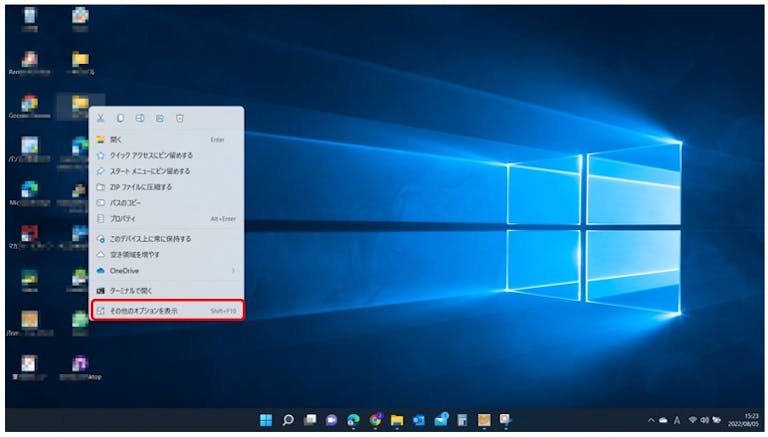Select ターミナルで開く entry
768x437 pixels.
(167, 291)
